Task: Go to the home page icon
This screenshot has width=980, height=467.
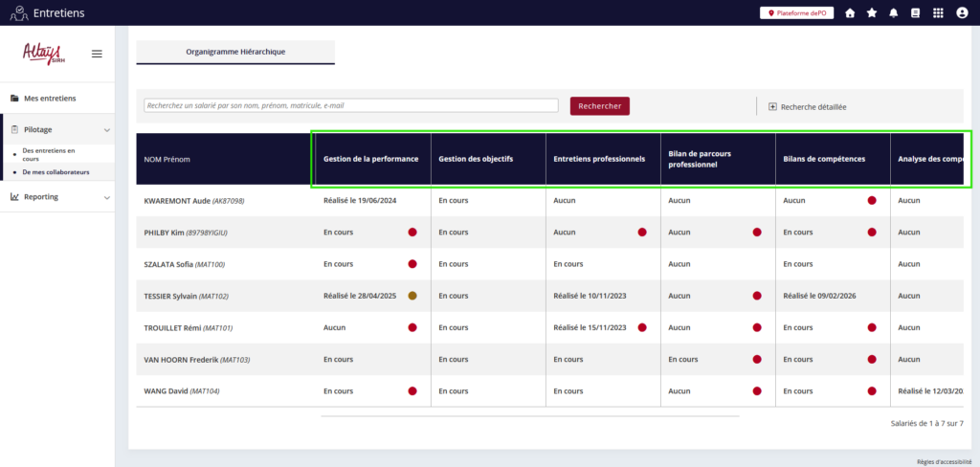Action: pos(850,13)
